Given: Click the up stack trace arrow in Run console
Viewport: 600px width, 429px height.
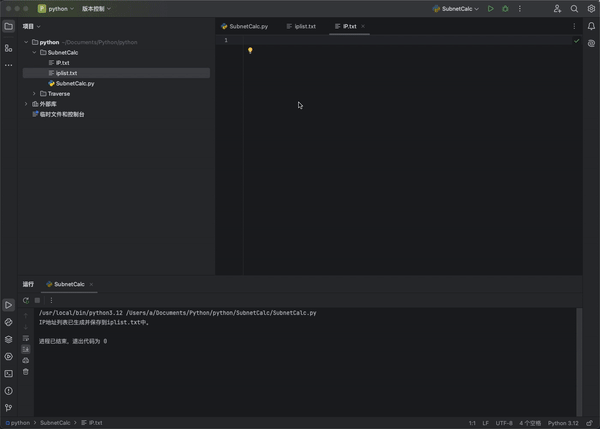Looking at the screenshot, I should [x=26, y=316].
